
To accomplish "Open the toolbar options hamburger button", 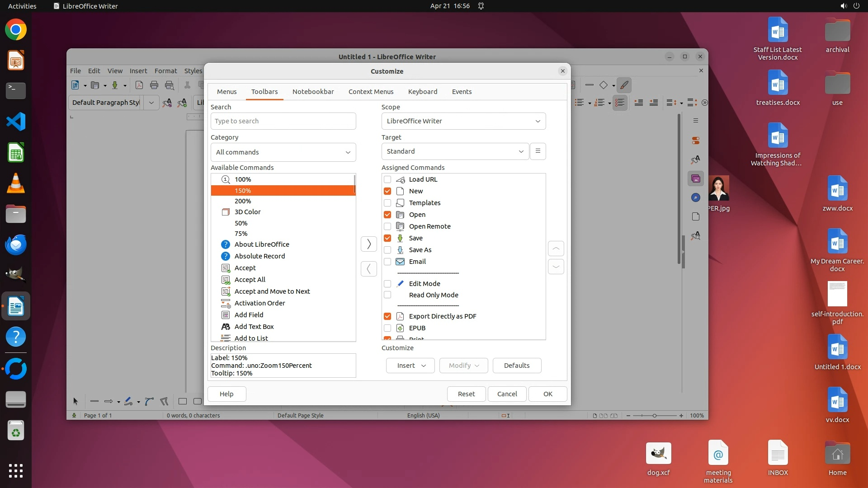I will click(x=538, y=151).
